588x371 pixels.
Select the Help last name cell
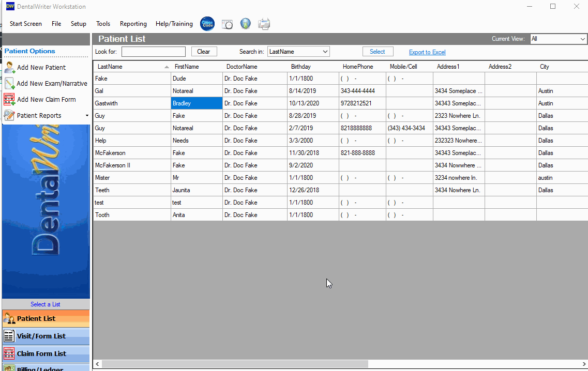pyautogui.click(x=132, y=141)
